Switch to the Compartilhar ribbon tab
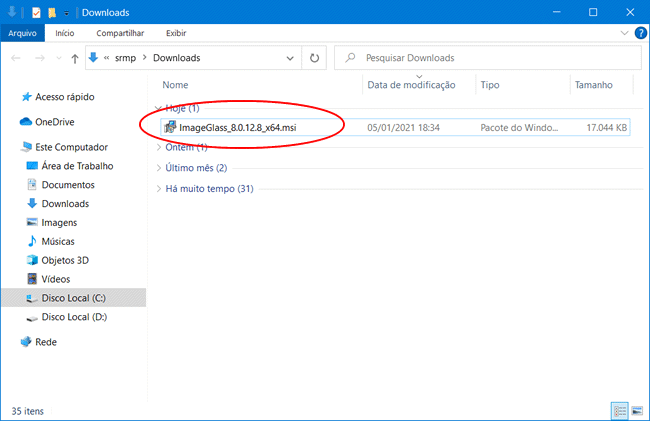 [x=118, y=33]
